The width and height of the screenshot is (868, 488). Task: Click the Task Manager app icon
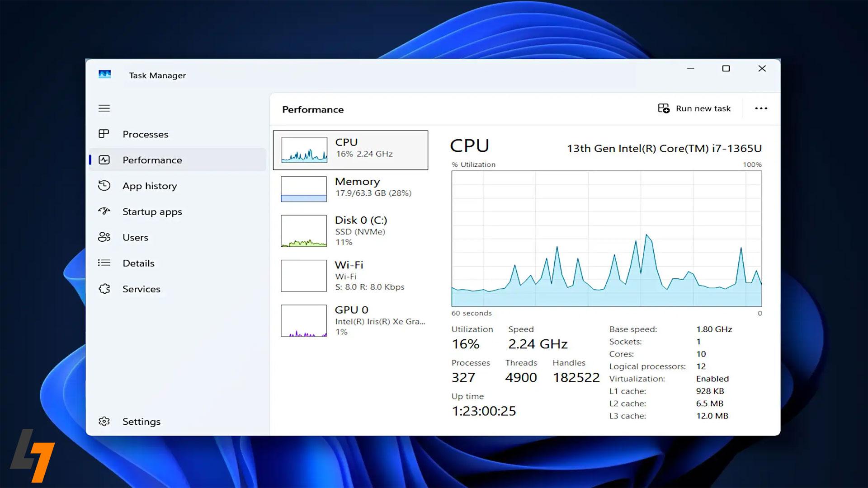[x=104, y=74]
